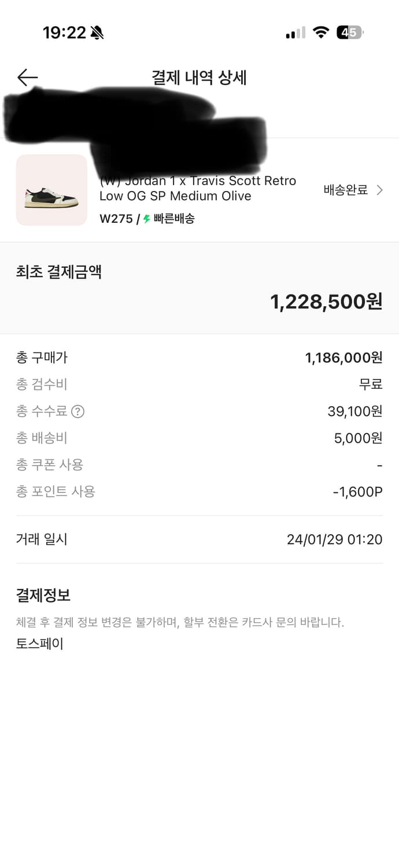
Task: Tap the 총 수수료 fee label
Action: coord(42,411)
